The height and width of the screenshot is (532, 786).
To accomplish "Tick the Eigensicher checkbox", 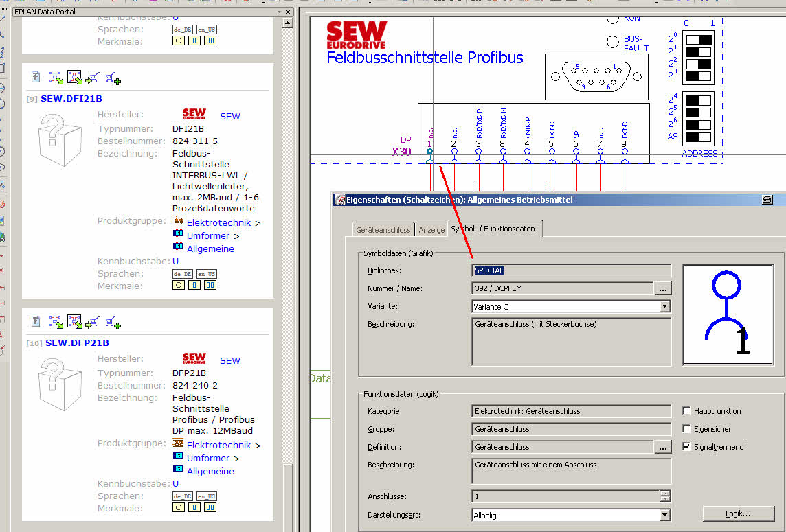I will pyautogui.click(x=686, y=429).
